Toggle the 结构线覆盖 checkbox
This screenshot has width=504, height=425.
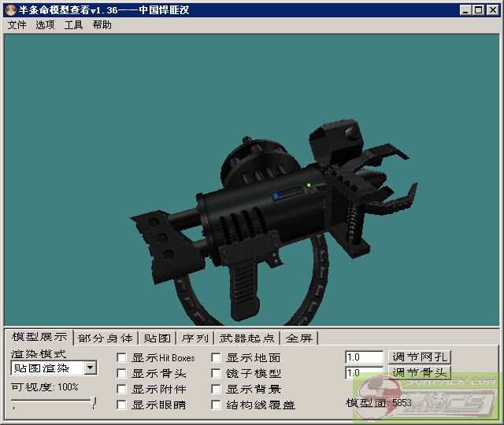click(217, 405)
